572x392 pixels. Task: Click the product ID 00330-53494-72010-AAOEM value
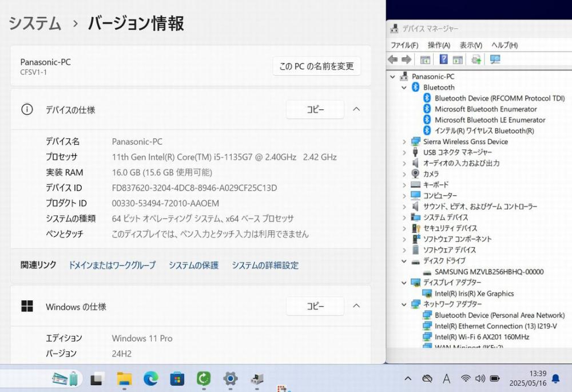[166, 203]
